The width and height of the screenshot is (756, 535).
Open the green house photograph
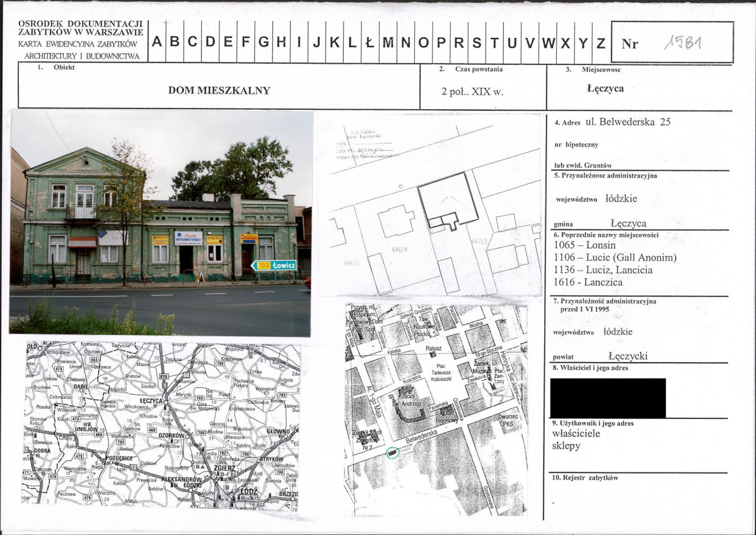161,223
